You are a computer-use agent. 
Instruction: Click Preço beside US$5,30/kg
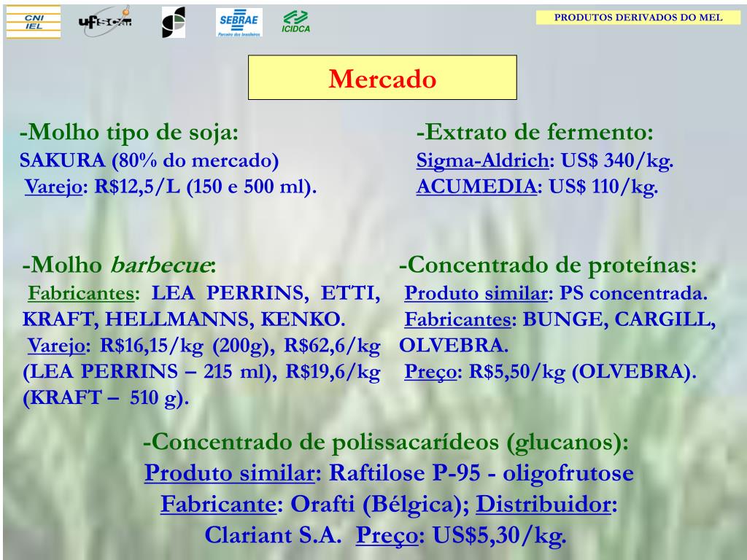[x=387, y=535]
